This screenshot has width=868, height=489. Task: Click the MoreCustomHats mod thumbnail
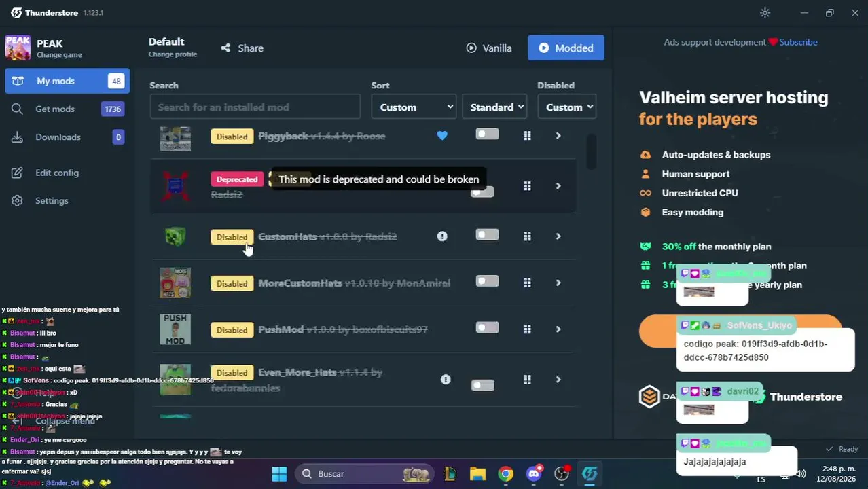click(x=175, y=283)
